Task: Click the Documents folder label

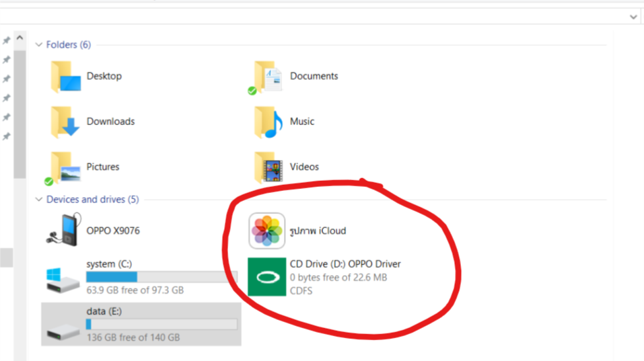Action: tap(314, 76)
